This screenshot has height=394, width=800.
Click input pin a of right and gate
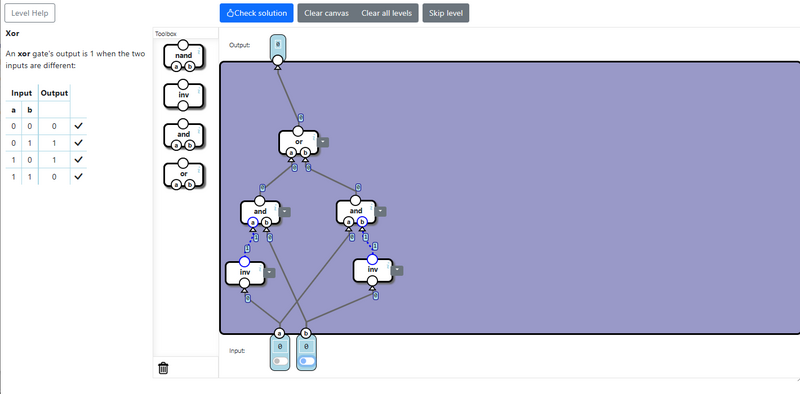pos(348,222)
